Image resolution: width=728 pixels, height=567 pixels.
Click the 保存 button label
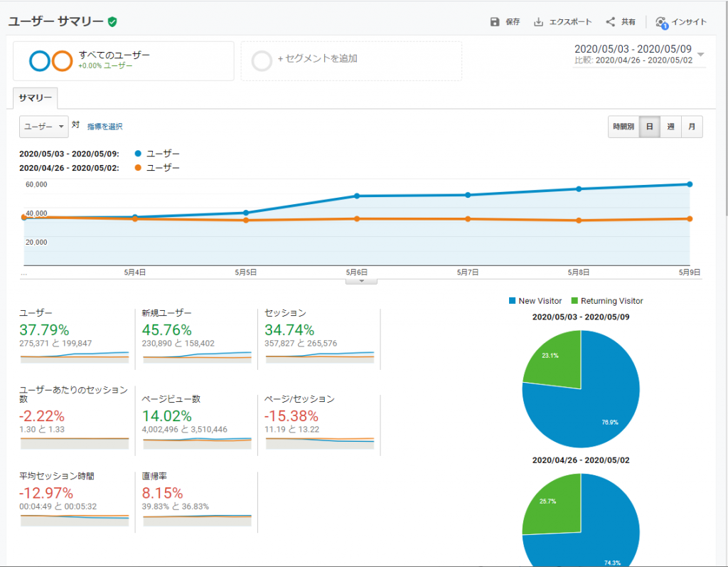click(513, 22)
